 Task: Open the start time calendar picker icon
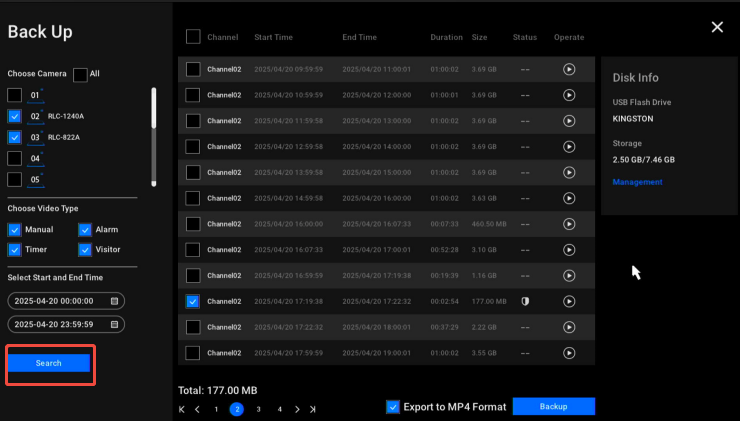(x=114, y=301)
